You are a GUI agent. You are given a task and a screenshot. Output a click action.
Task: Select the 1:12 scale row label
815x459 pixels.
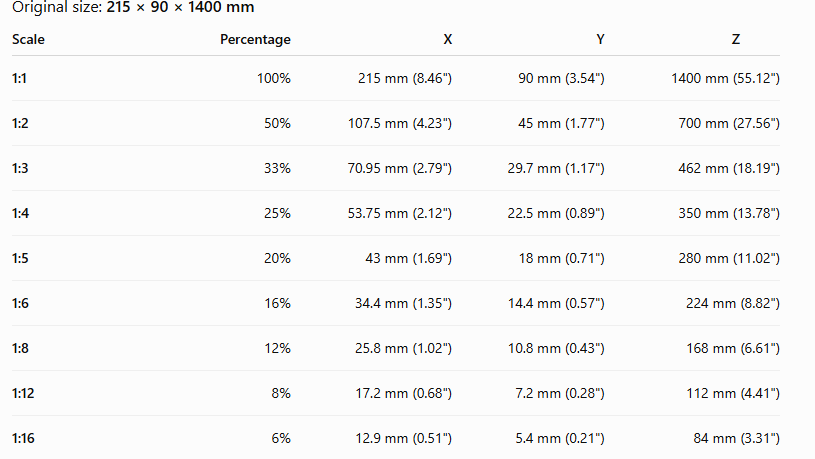pyautogui.click(x=23, y=393)
